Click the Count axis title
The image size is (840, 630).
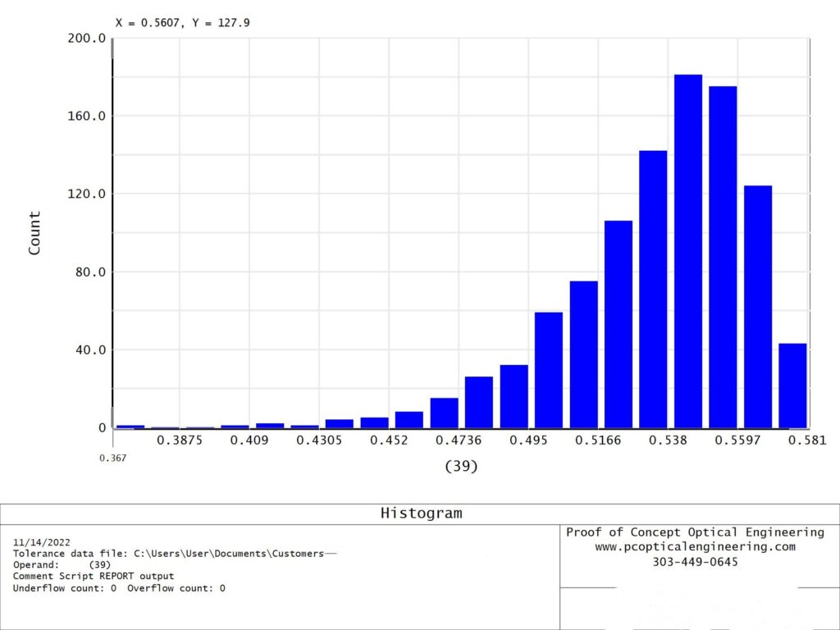pos(34,233)
